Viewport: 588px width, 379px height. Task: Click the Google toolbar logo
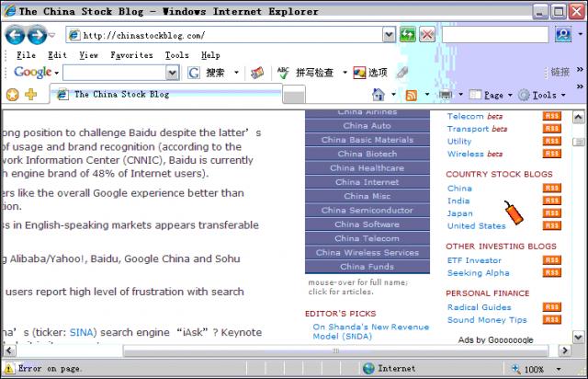pos(33,72)
